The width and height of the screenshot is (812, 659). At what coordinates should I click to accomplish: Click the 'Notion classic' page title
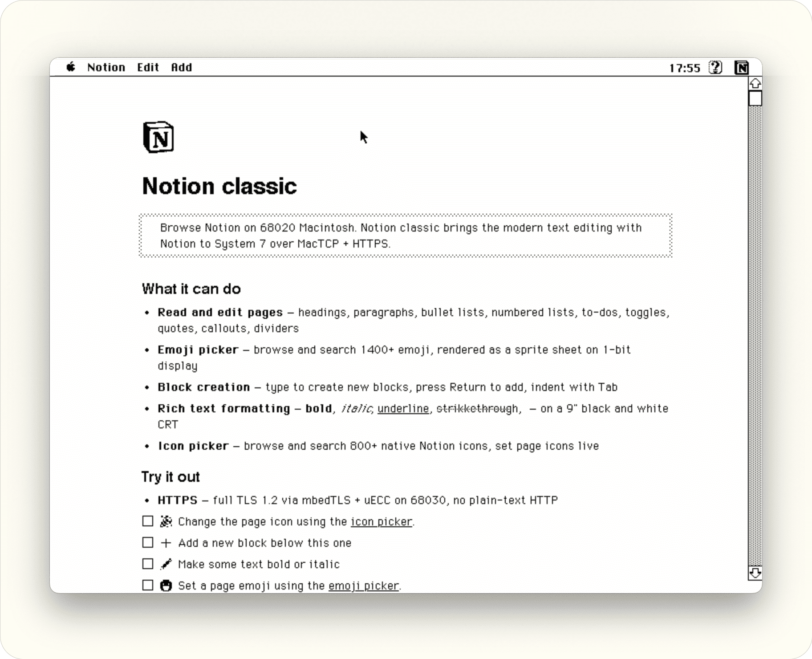219,186
